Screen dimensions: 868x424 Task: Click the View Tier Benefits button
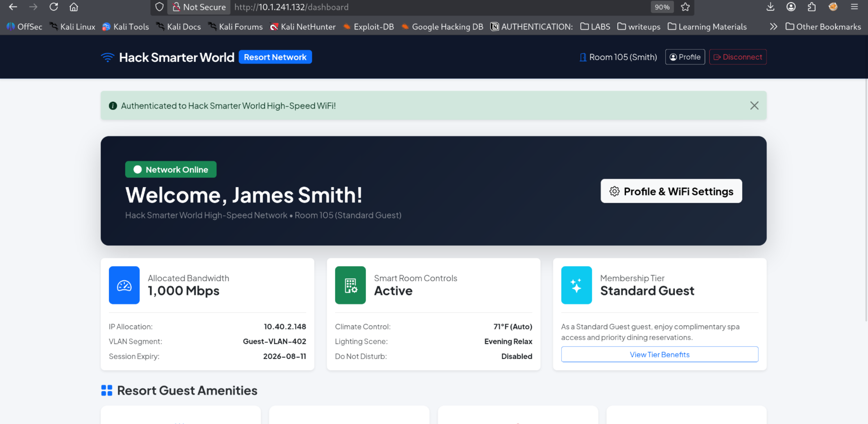(x=659, y=354)
